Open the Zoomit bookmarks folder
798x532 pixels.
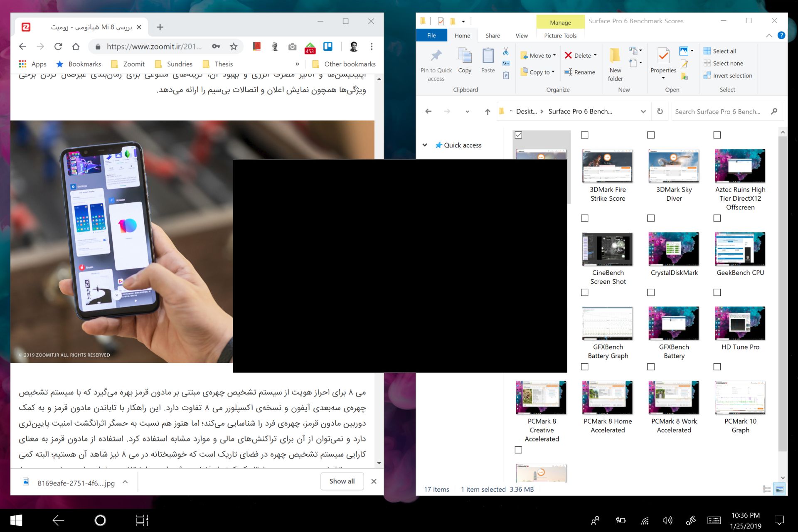click(x=128, y=64)
